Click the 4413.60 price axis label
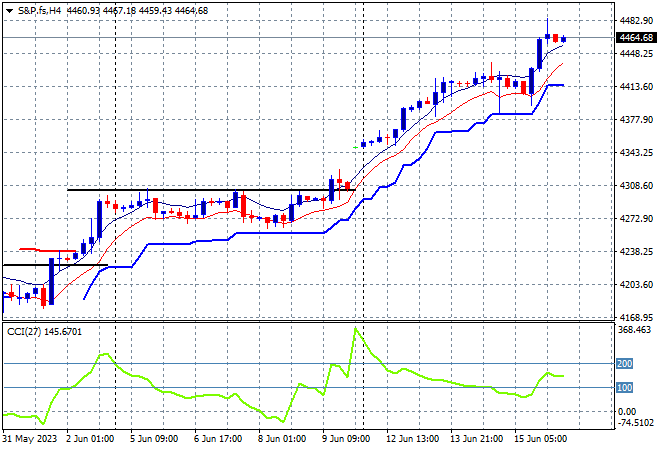 click(636, 87)
